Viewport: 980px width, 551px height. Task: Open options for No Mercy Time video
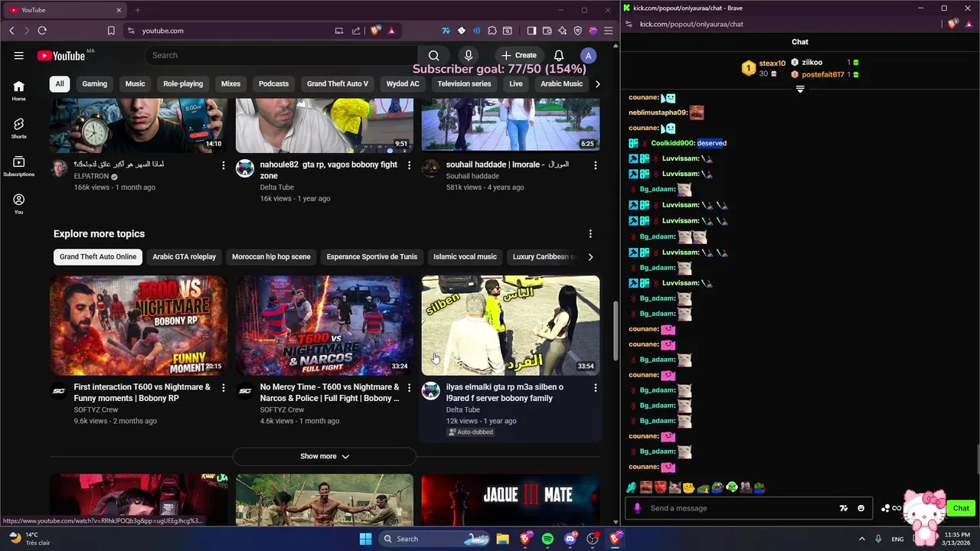[x=410, y=388]
